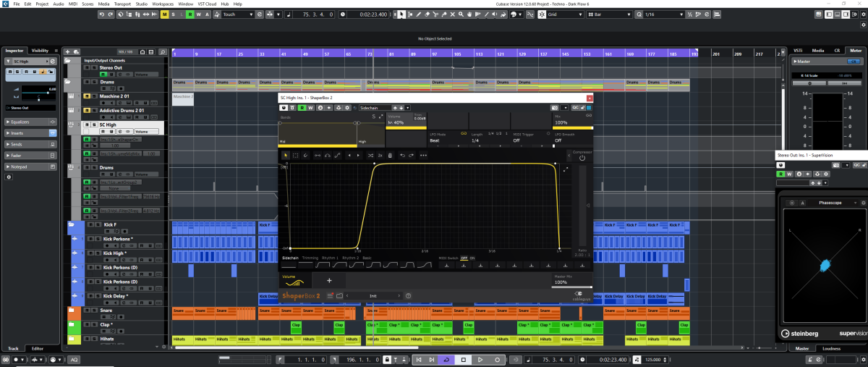The width and height of the screenshot is (868, 367).
Task: Click the Go to Project Start transport icon
Action: (x=419, y=360)
